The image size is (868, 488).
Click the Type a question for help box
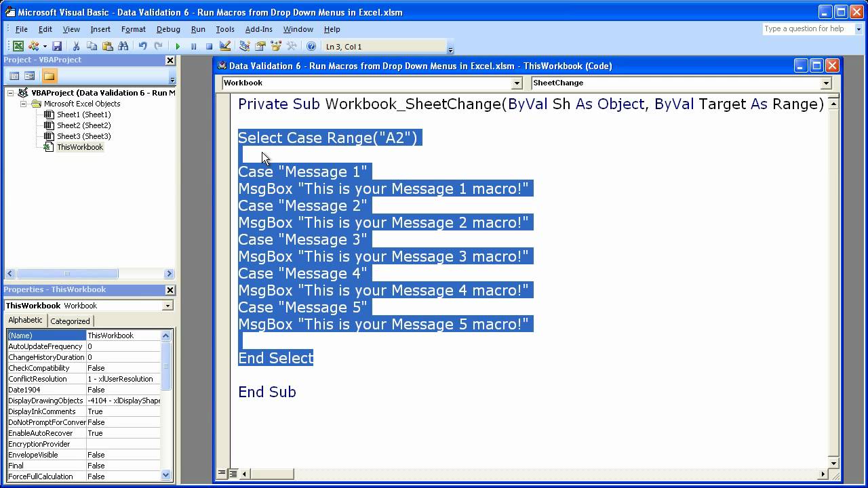tap(807, 29)
